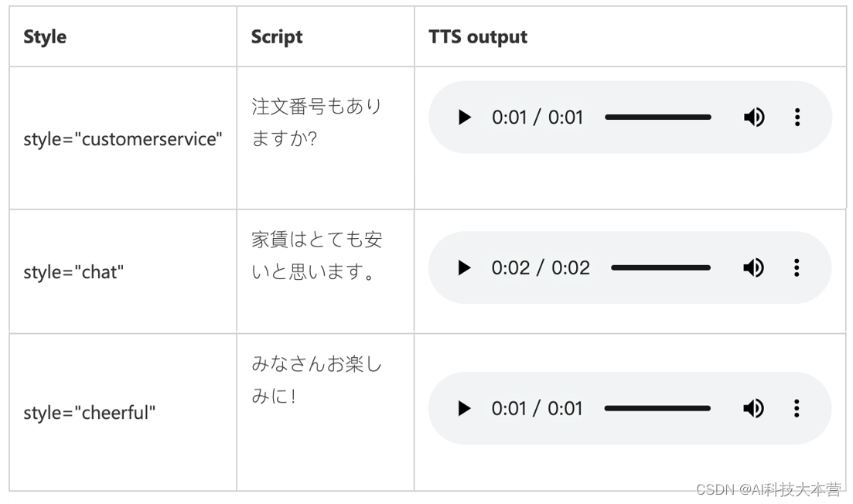Image resolution: width=853 pixels, height=504 pixels.
Task: Open more options for chat audio
Action: 797,268
